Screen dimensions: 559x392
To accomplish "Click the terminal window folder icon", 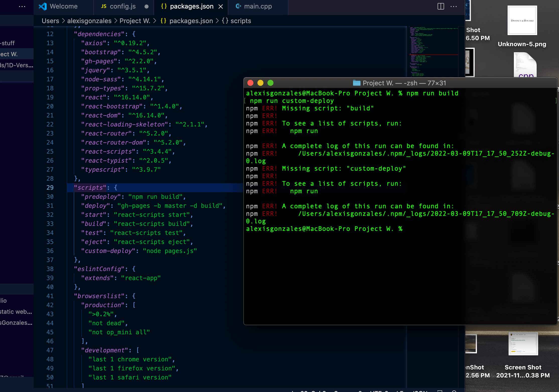I will 356,83.
